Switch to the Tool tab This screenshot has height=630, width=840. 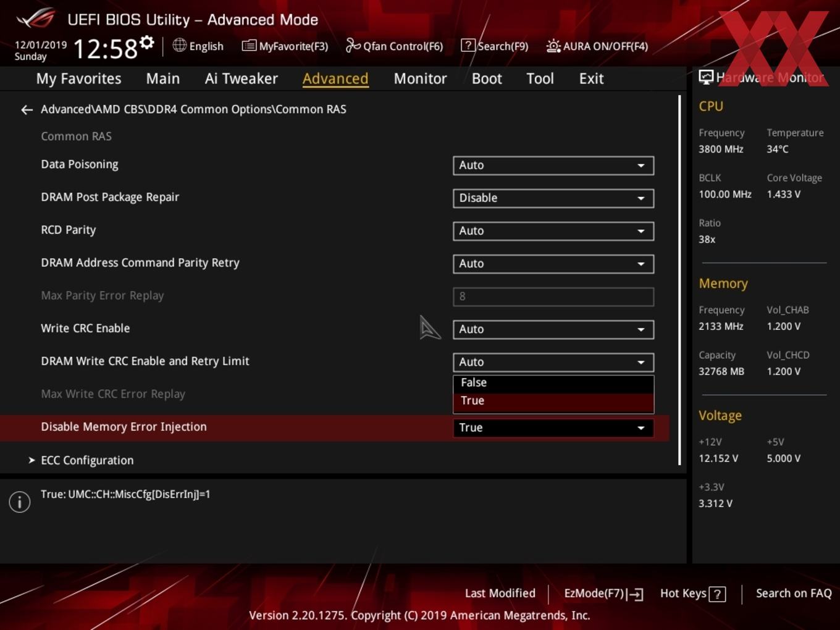540,78
